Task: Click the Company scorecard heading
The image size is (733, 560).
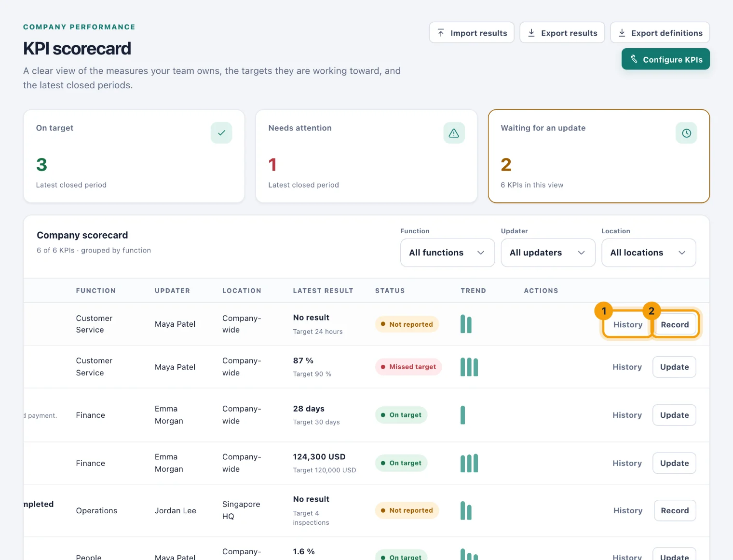Action: (x=82, y=235)
